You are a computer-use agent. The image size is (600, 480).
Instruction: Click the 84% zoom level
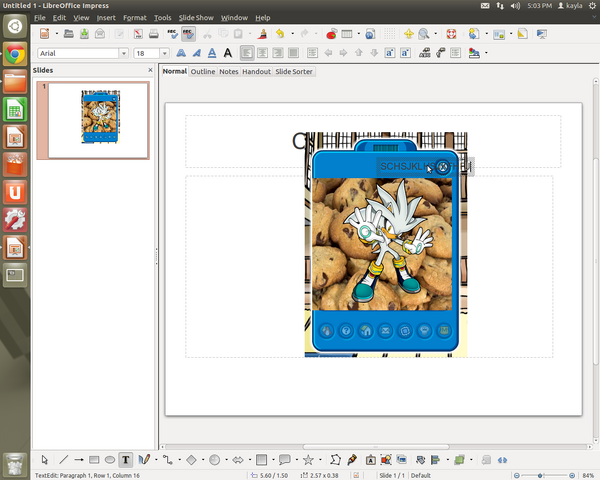click(588, 475)
